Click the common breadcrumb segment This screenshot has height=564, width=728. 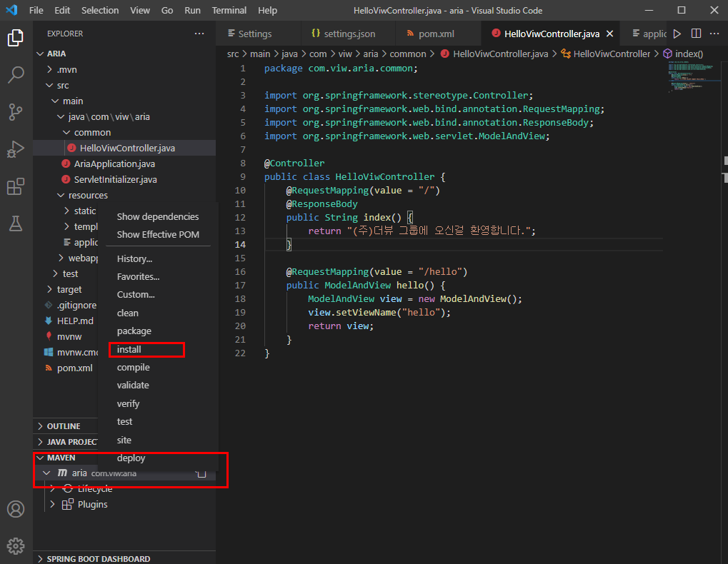[408, 54]
